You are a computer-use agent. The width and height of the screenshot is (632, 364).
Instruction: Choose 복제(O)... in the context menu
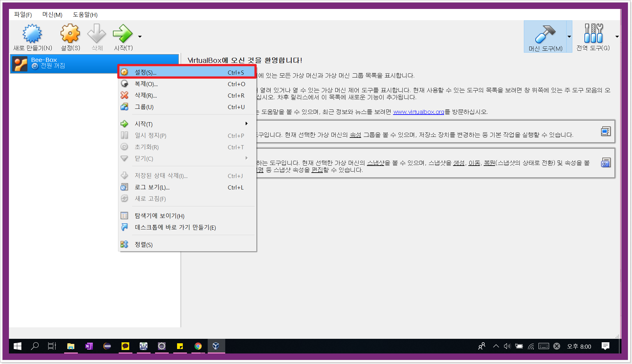187,84
